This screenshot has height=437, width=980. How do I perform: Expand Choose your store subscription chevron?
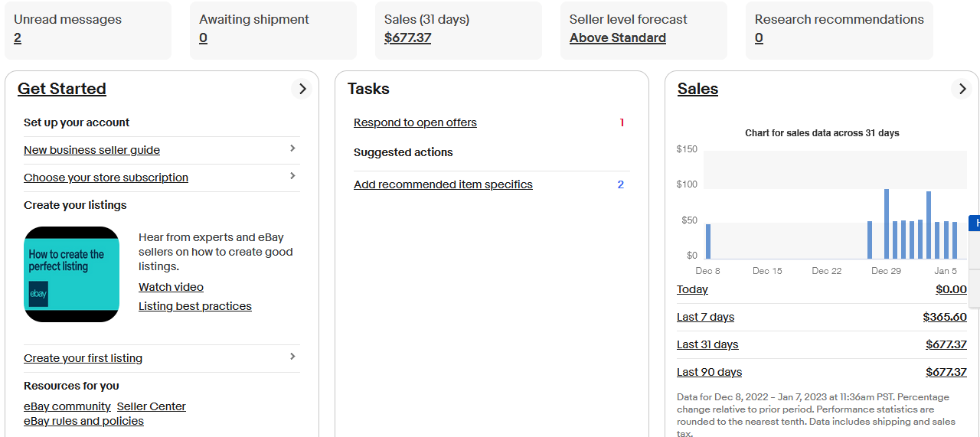click(292, 176)
